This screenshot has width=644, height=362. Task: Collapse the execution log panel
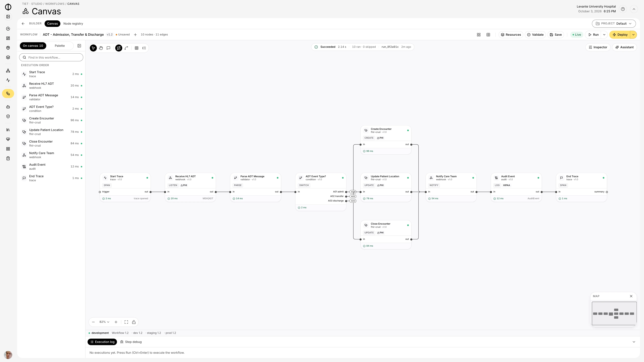[634, 342]
